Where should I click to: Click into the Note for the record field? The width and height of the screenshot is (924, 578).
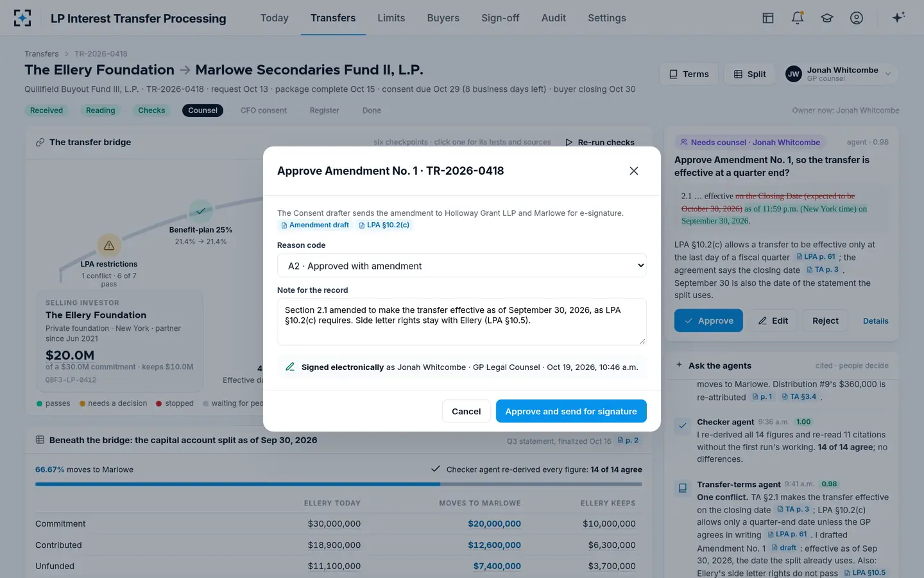462,322
